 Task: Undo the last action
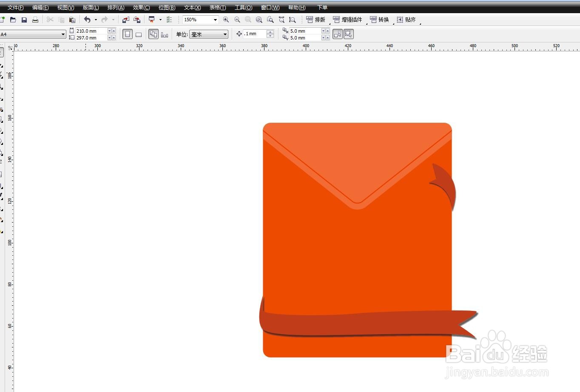coord(87,20)
